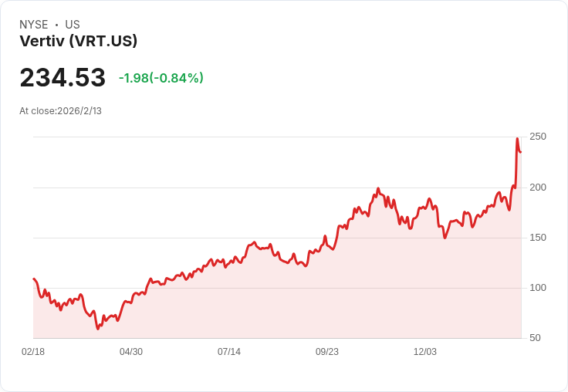Click the NYSE exchange label
The width and height of the screenshot is (568, 392).
[34, 25]
